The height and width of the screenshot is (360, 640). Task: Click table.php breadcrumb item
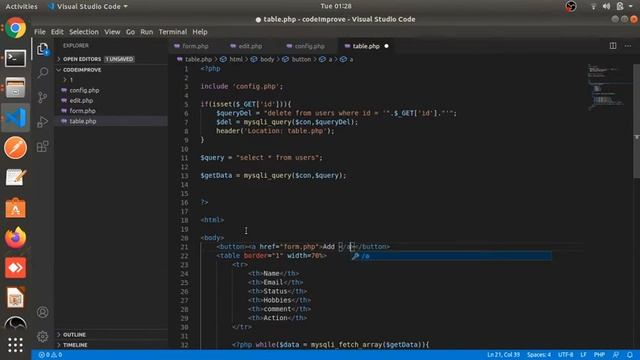coord(198,60)
